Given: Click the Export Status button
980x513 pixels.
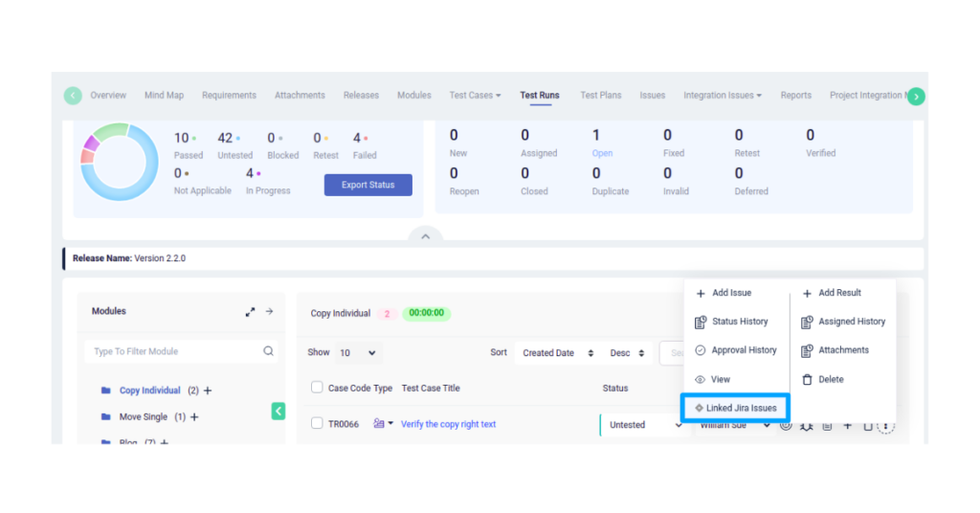Looking at the screenshot, I should [367, 185].
